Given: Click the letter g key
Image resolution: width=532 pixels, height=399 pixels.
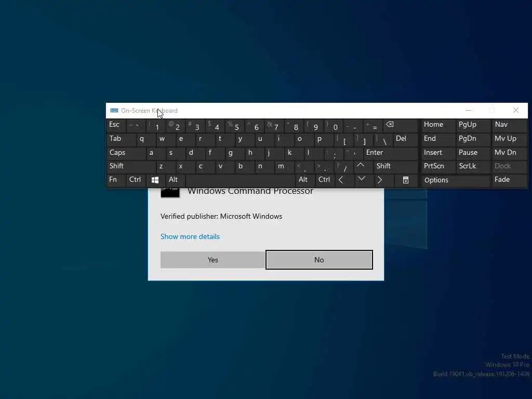Looking at the screenshot, I should (x=234, y=153).
